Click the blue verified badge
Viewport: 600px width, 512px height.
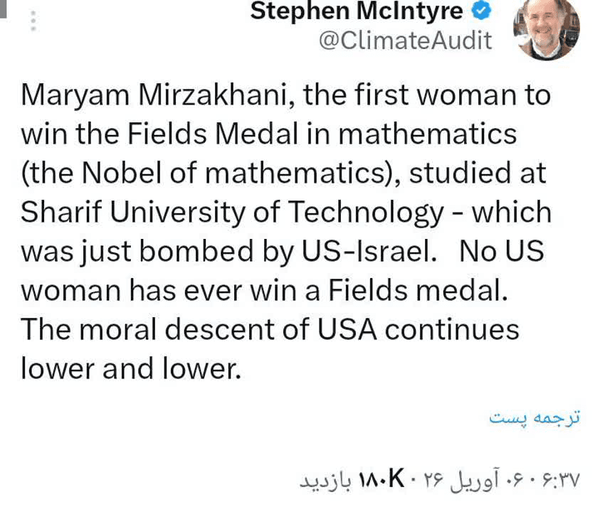point(483,12)
